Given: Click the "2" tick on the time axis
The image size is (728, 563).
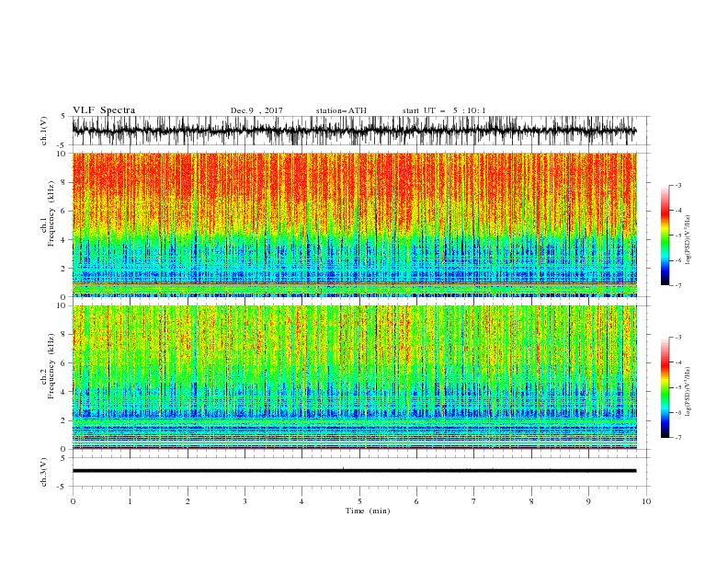Looking at the screenshot, I should (188, 501).
